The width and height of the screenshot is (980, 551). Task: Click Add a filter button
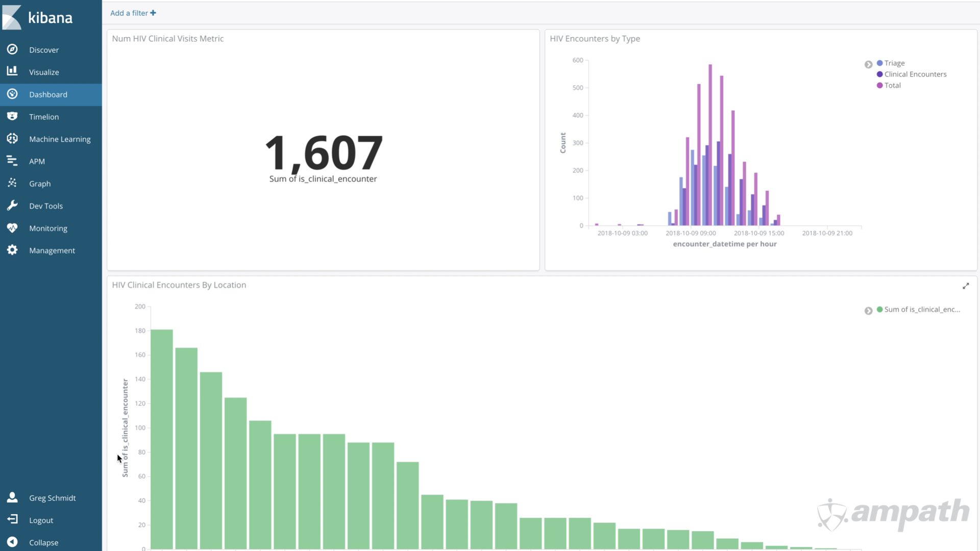pos(133,13)
